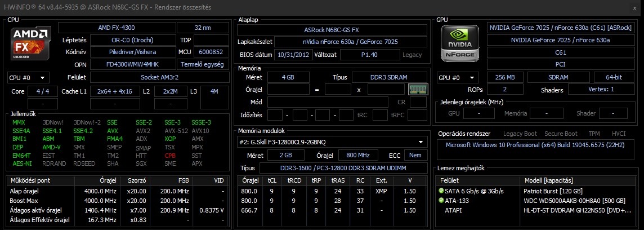The height and width of the screenshot is (230, 644).
Task: Click the L1 cache 2x64 + 4x16 value
Action: click(x=115, y=91)
